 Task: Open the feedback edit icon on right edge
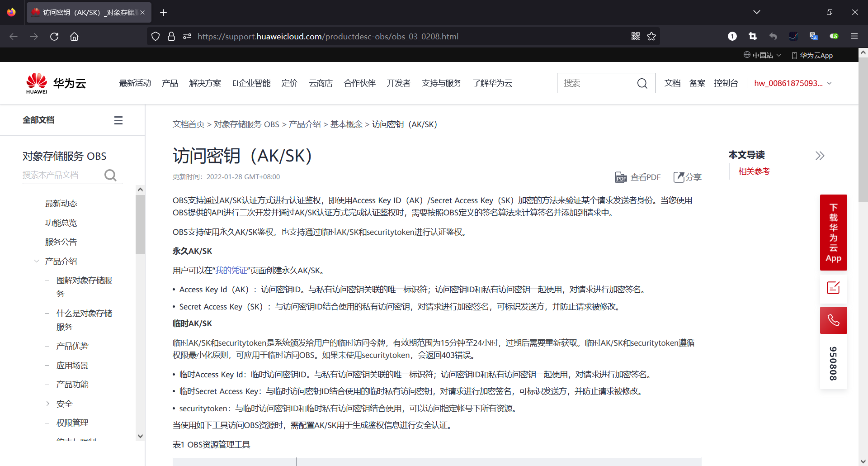click(x=833, y=288)
